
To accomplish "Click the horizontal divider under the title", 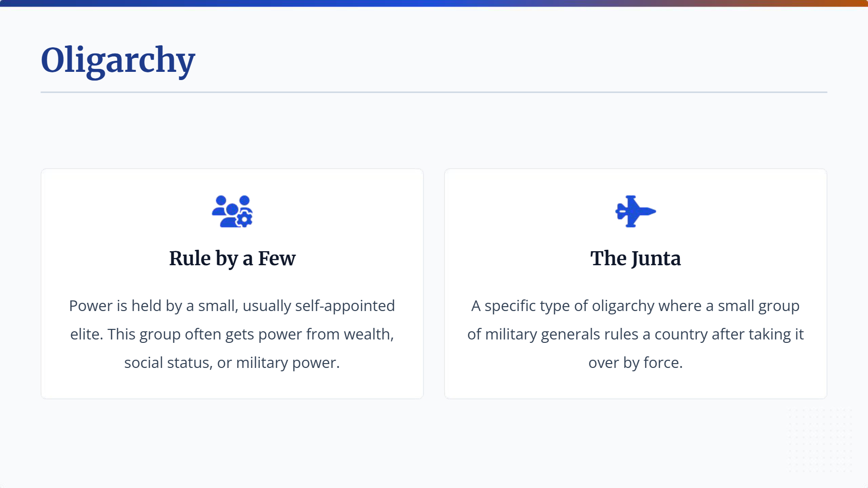I will (x=434, y=92).
